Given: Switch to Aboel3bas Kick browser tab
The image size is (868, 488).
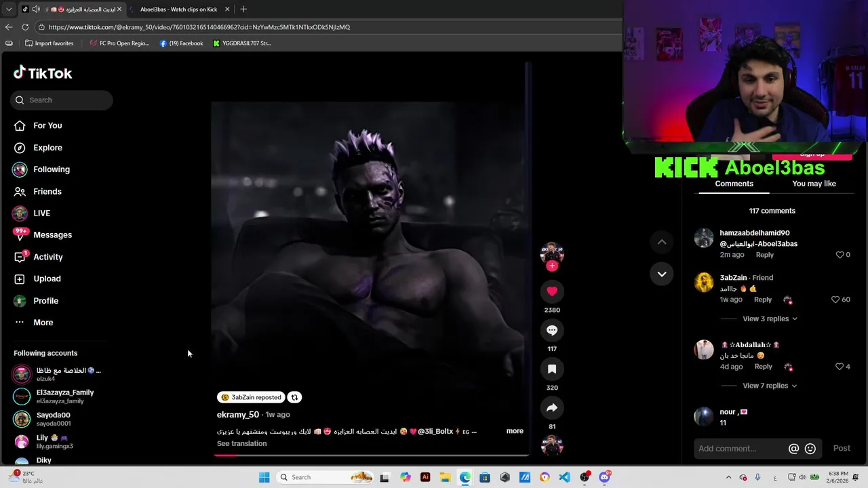Looking at the screenshot, I should tap(178, 9).
